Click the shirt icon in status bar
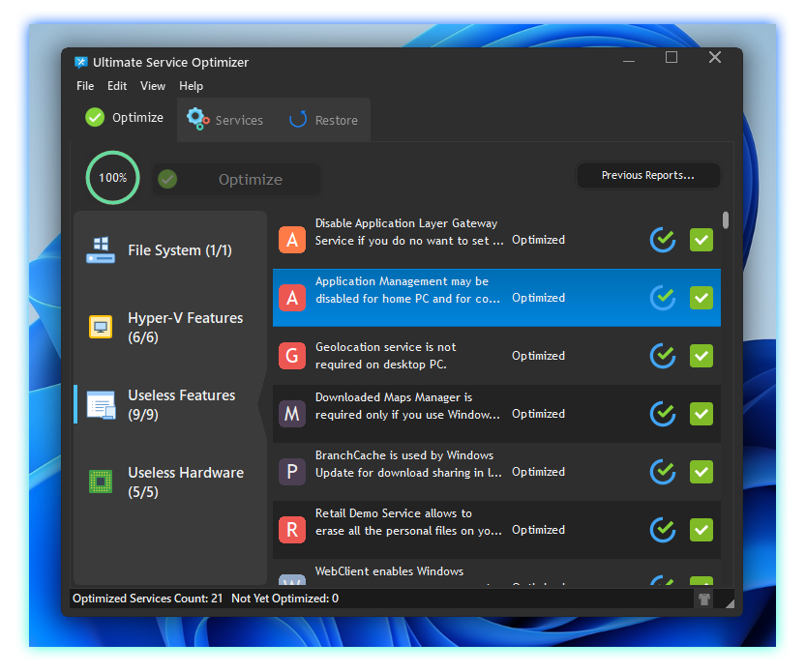Image resolution: width=806 pixels, height=672 pixels. pos(703,599)
